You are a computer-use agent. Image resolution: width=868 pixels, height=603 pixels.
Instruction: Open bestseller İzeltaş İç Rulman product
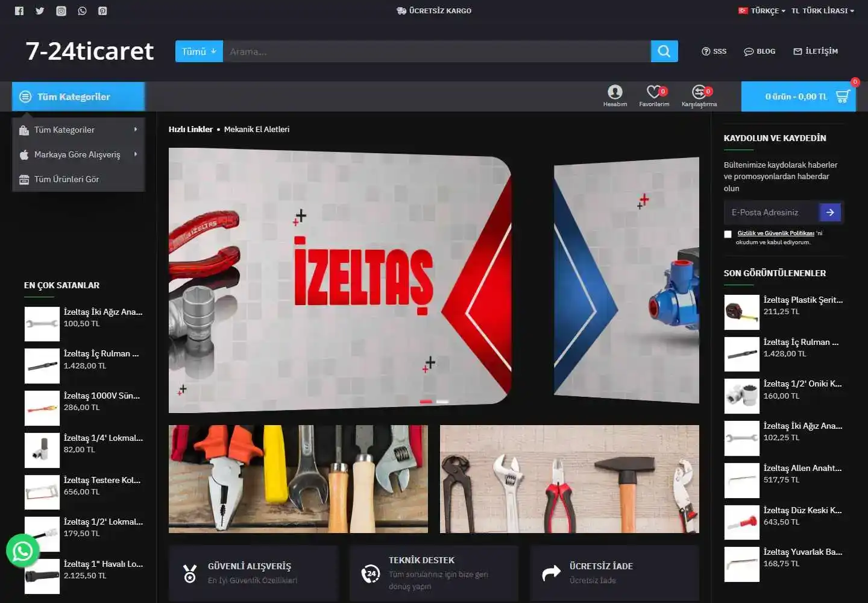101,353
